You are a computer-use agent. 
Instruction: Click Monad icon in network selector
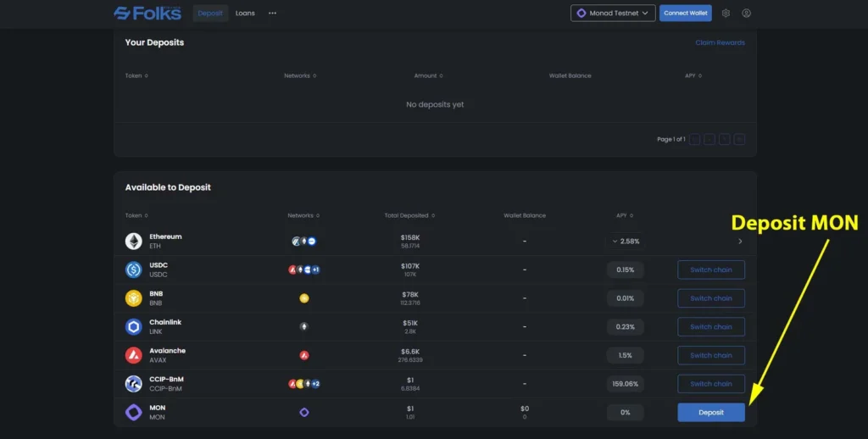coord(581,13)
